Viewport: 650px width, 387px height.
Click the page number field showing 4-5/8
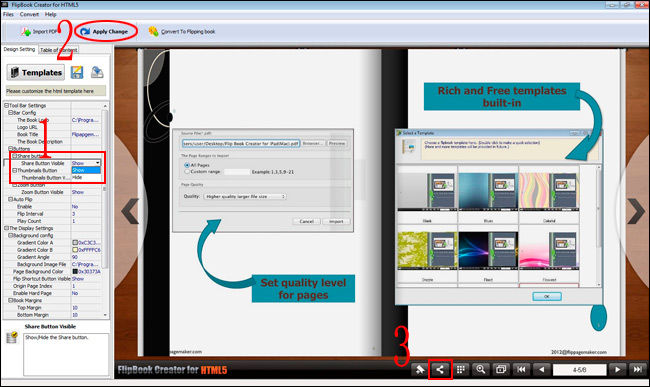tap(580, 370)
